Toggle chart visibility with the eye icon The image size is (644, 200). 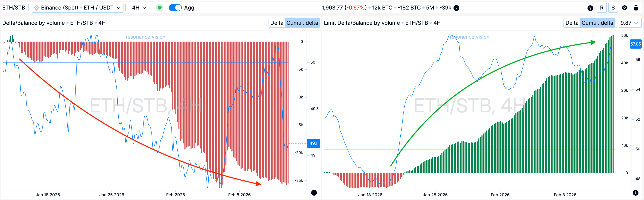[x=624, y=8]
